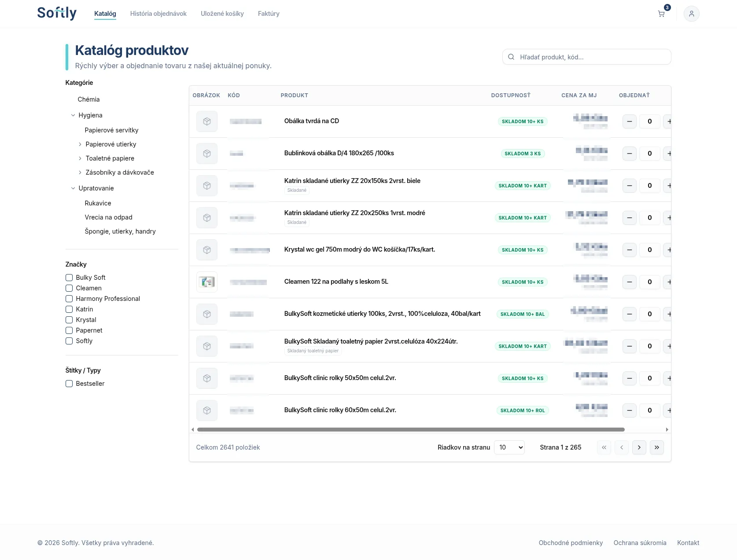Expand the Toaletné papiere subcategory
This screenshot has height=560, width=737.
(80, 158)
